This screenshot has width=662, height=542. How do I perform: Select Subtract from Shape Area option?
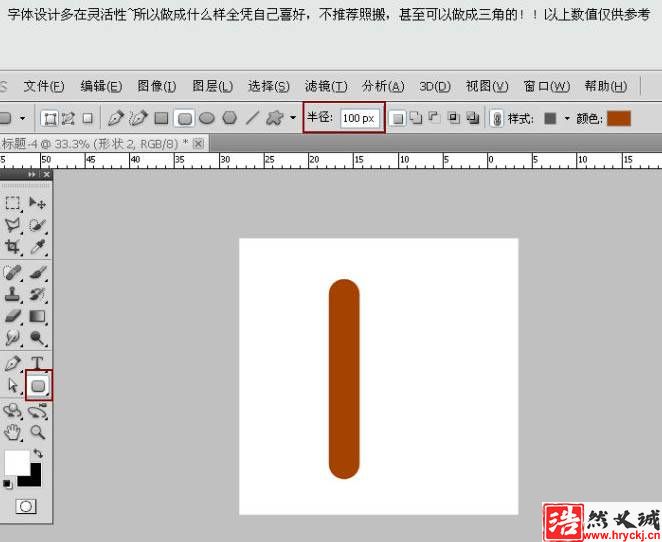pyautogui.click(x=434, y=118)
